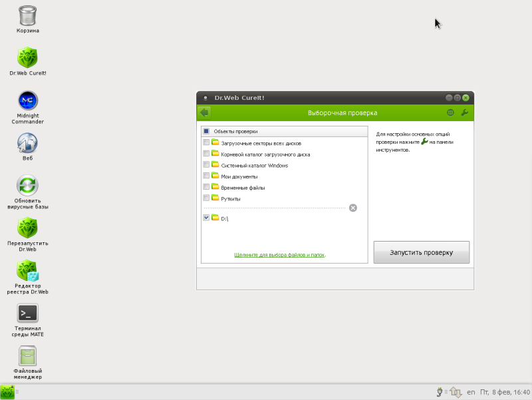
Task: Click Перезапустить Dr.Web desktop icon
Action: click(28, 235)
